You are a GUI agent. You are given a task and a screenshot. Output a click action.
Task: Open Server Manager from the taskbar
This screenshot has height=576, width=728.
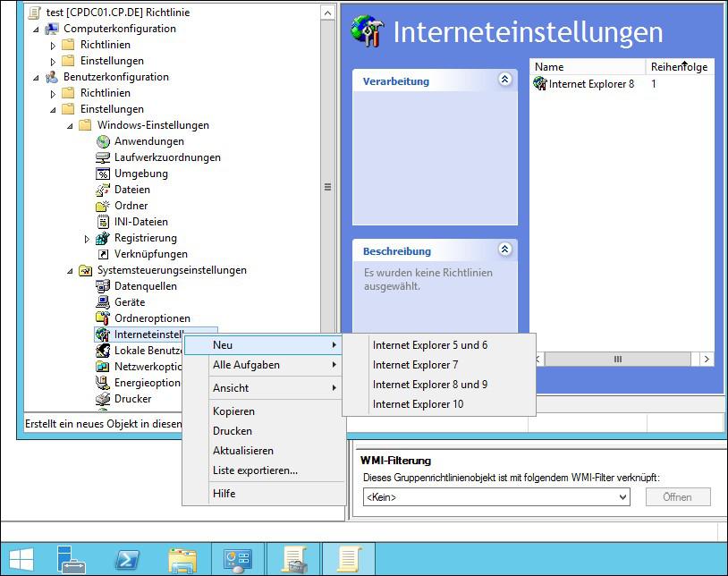(x=71, y=559)
